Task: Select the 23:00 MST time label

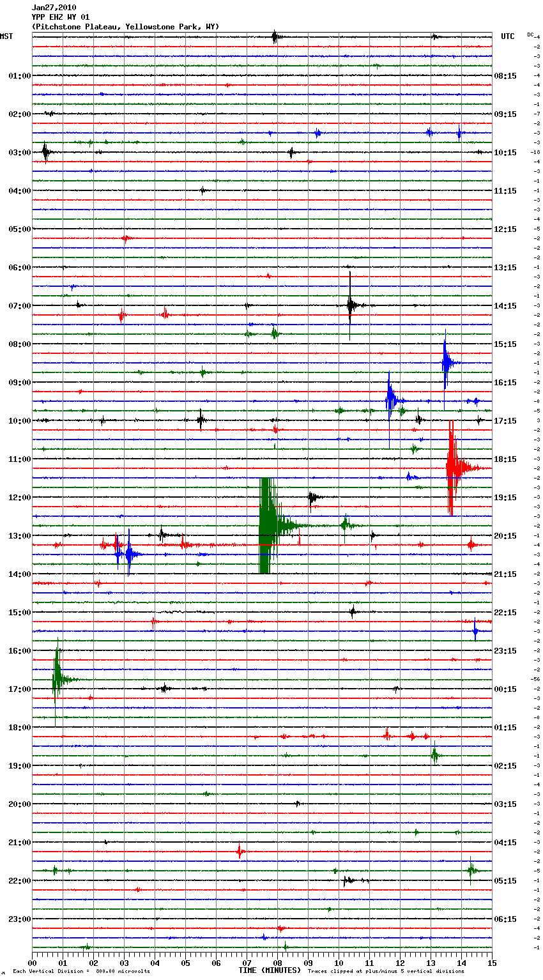Action: click(x=20, y=919)
